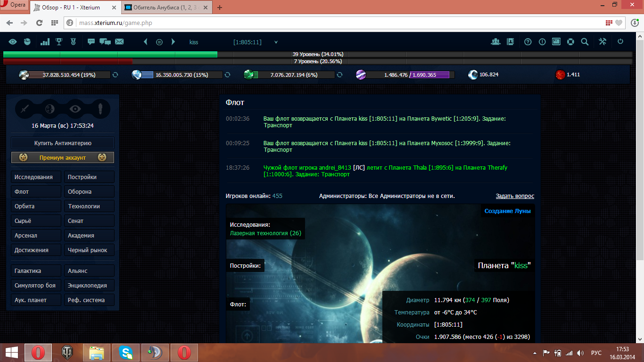Open Арсенал menu item

(x=36, y=236)
